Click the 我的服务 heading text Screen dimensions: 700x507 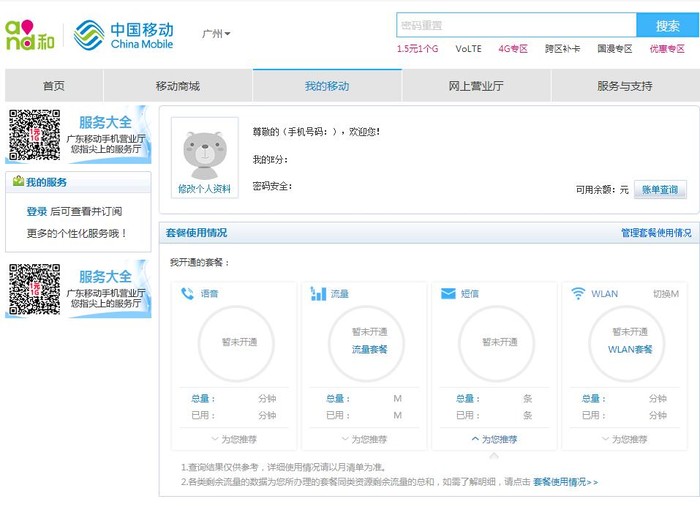46,182
